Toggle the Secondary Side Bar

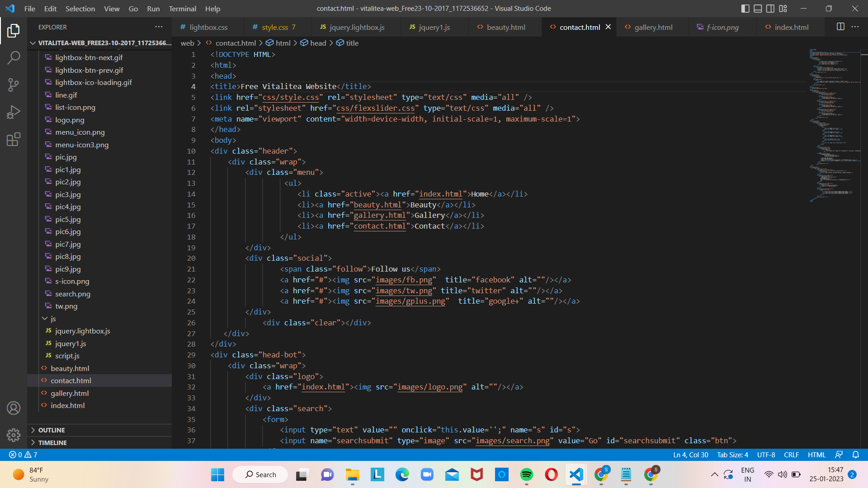click(770, 8)
